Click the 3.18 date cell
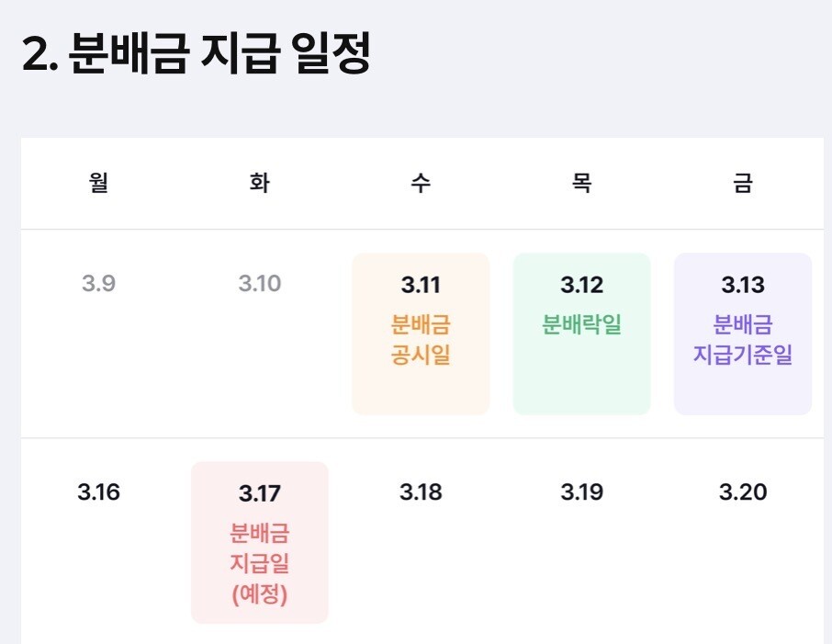The height and width of the screenshot is (644, 832). pos(421,492)
